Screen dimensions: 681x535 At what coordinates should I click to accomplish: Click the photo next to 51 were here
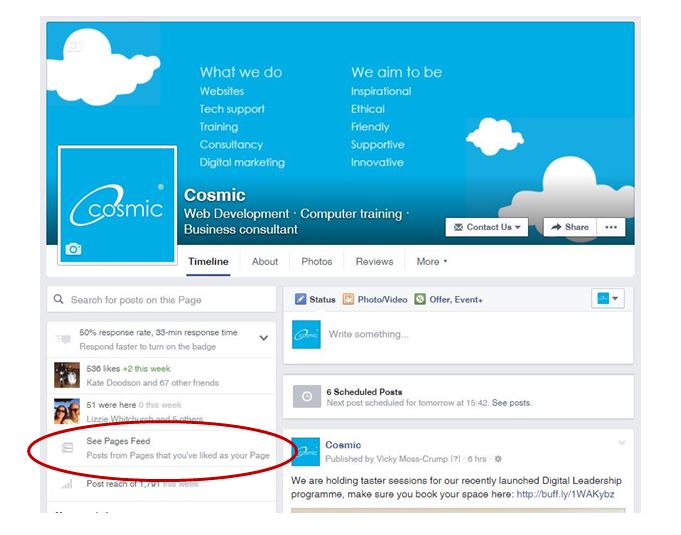point(67,411)
